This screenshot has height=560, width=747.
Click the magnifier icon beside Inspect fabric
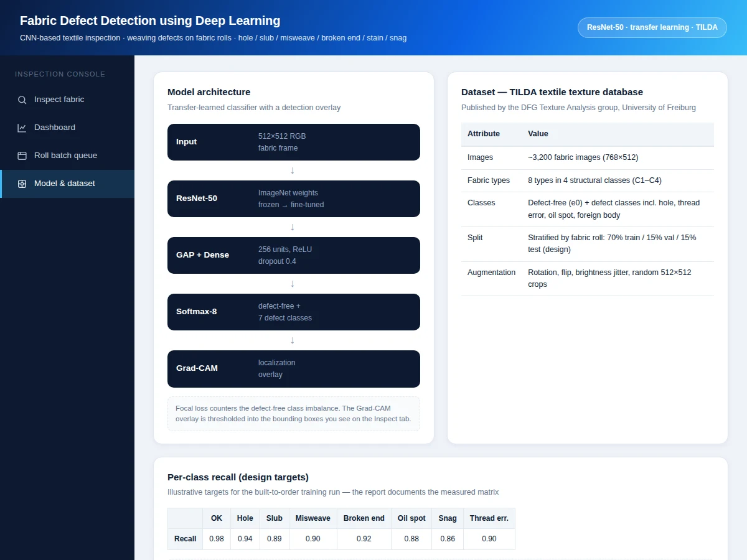point(22,100)
